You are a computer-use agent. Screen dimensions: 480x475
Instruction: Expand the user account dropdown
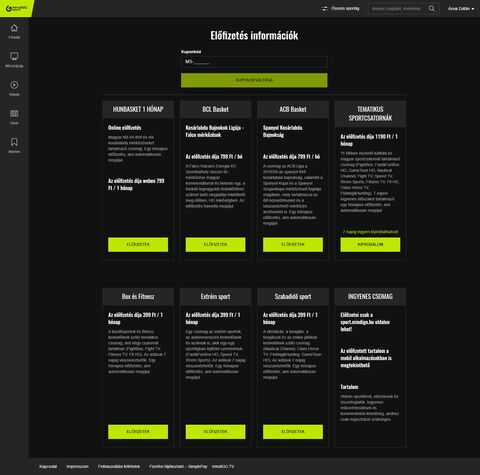coord(461,9)
